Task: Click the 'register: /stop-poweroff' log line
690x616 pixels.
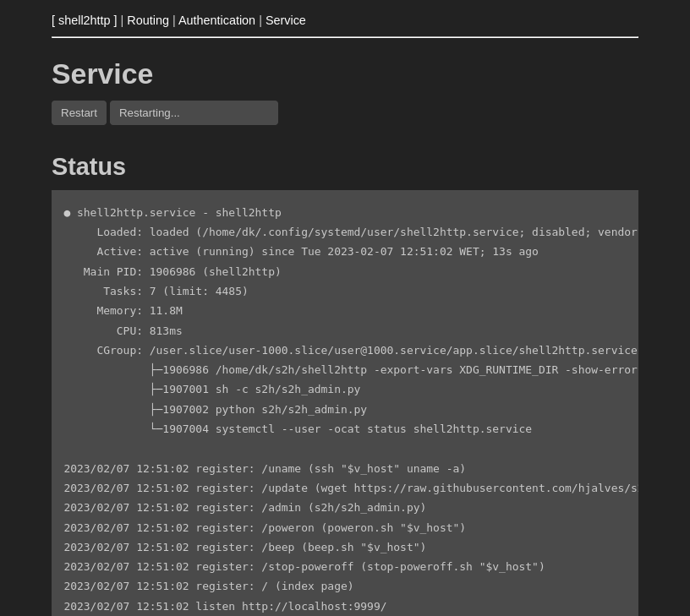Action: click(x=304, y=567)
